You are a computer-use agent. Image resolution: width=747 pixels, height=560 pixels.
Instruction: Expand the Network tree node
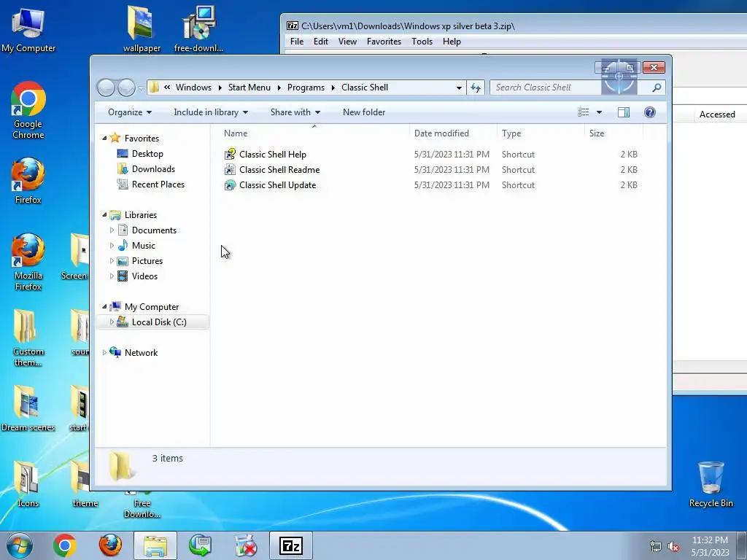point(104,353)
